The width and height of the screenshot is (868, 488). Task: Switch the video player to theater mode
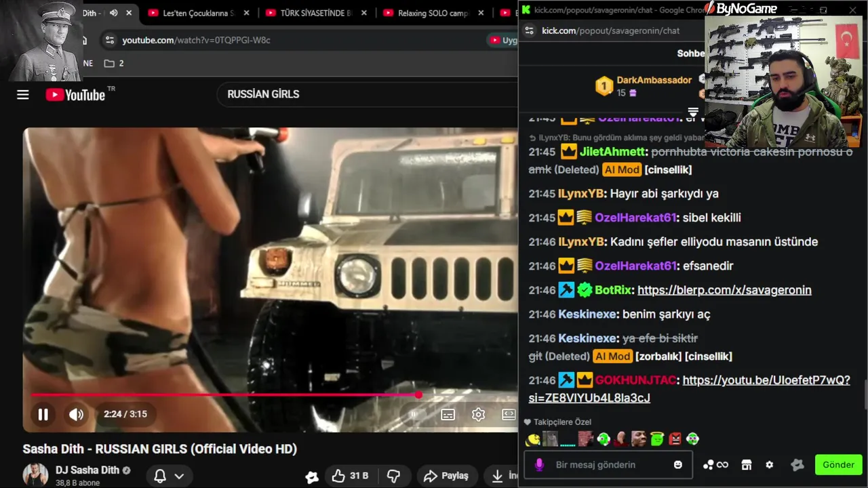click(509, 415)
